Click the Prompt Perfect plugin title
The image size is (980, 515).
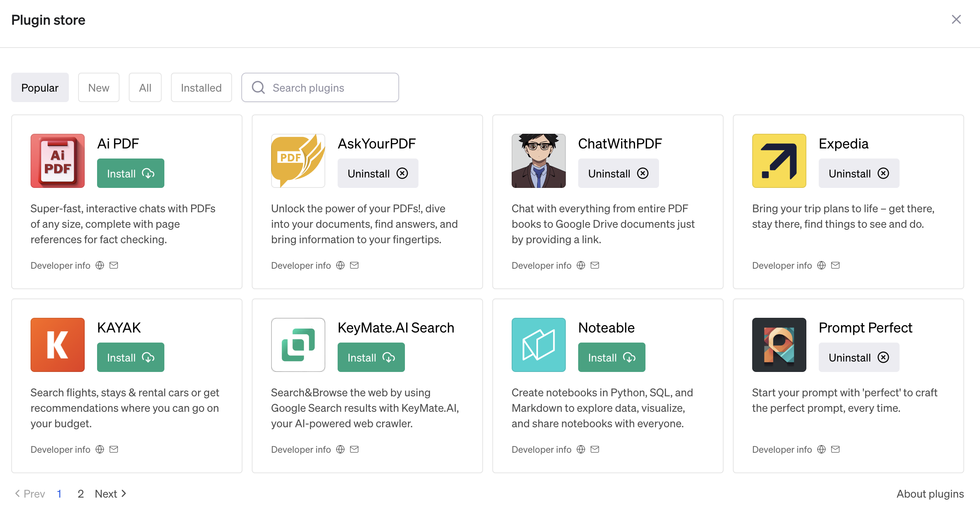point(866,327)
